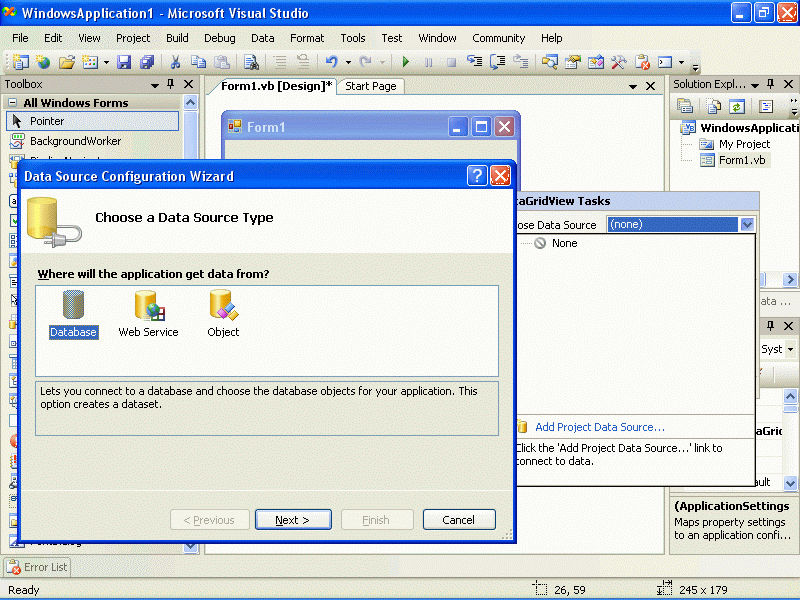This screenshot has width=800, height=600.
Task: Open the Choose Data Source combo dropdown
Action: [x=747, y=224]
